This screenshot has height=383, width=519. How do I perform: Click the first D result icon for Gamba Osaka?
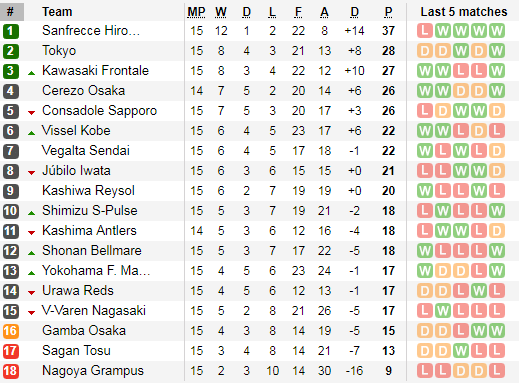coord(425,331)
